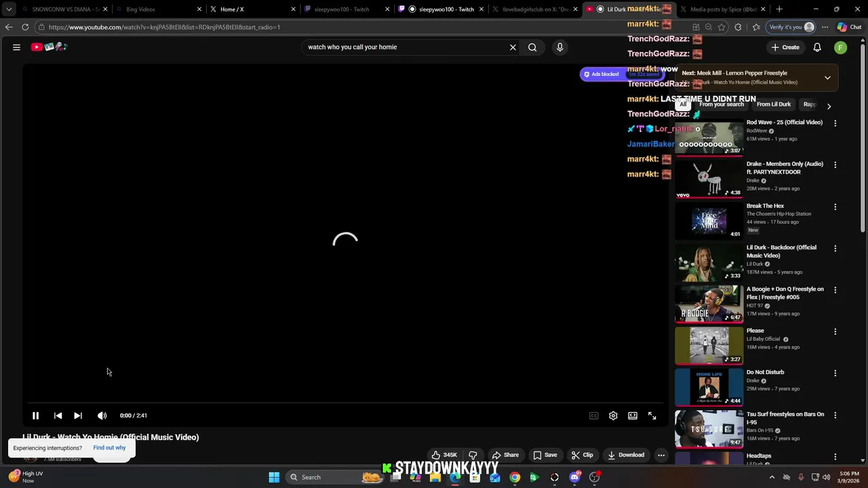Open options for Rod Wave - 25 video

(835, 123)
